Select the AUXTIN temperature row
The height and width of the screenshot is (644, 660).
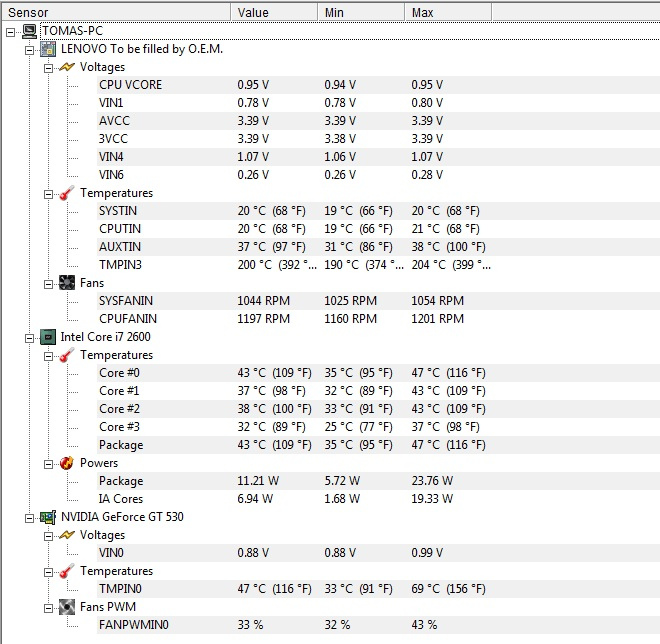coord(378,247)
